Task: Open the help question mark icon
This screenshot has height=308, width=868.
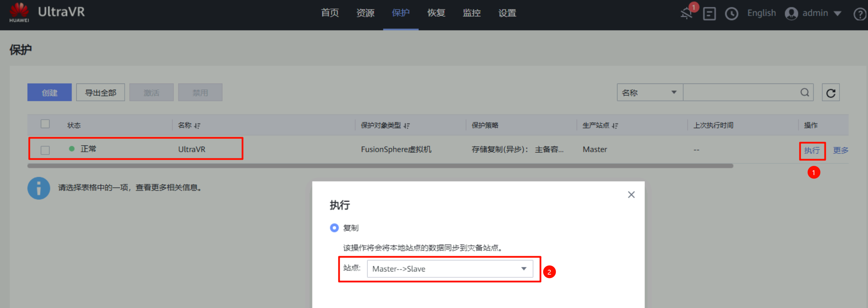Action: pos(860,14)
